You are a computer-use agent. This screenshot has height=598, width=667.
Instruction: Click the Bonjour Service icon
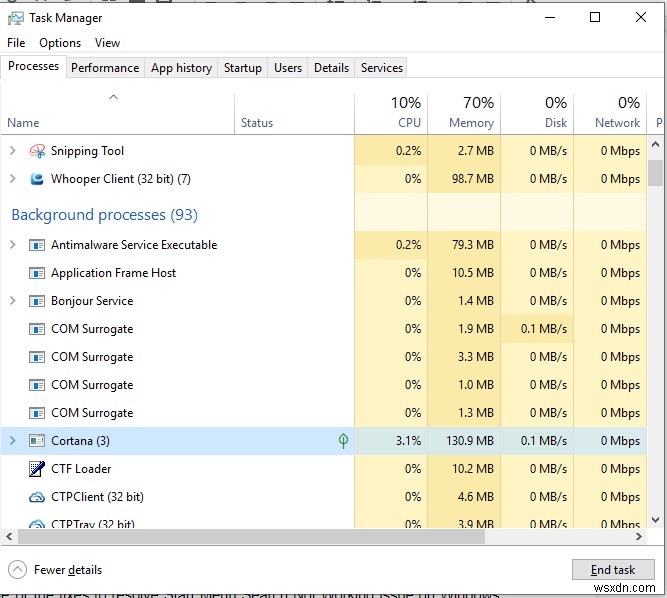37,301
